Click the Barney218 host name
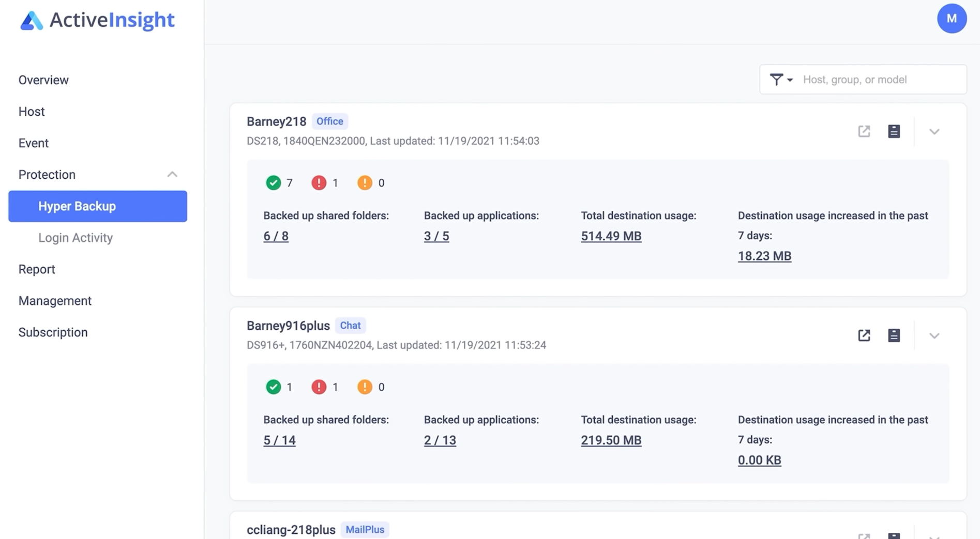 276,121
